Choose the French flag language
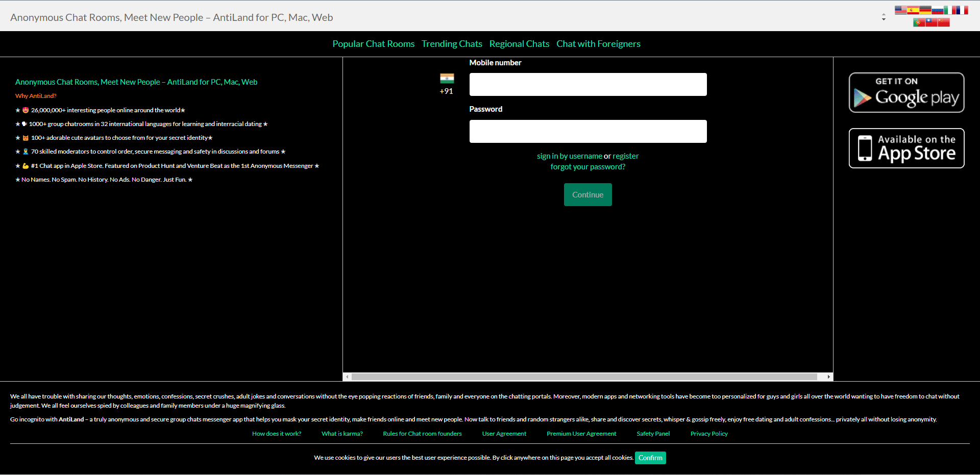Screen dimensions: 980x475 (962, 10)
